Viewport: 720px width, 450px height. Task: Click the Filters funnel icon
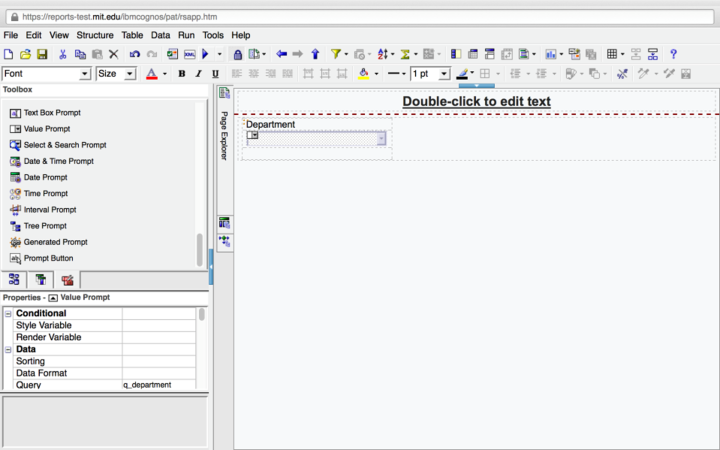[x=336, y=54]
